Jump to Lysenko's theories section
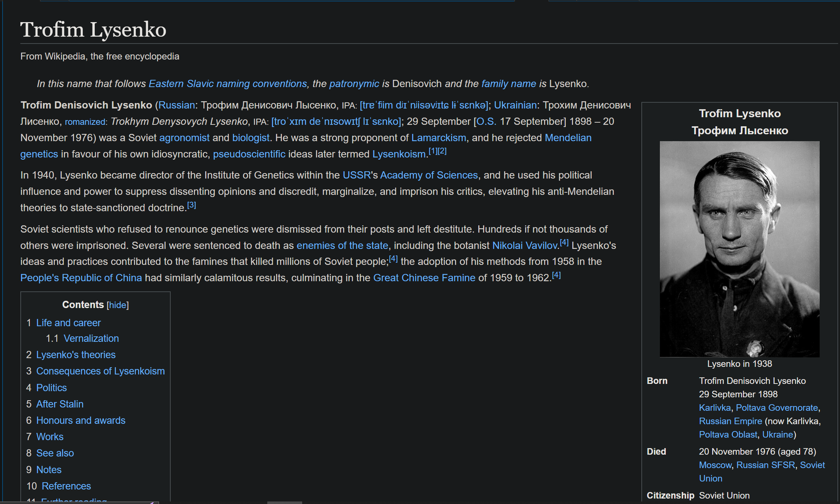 76,355
